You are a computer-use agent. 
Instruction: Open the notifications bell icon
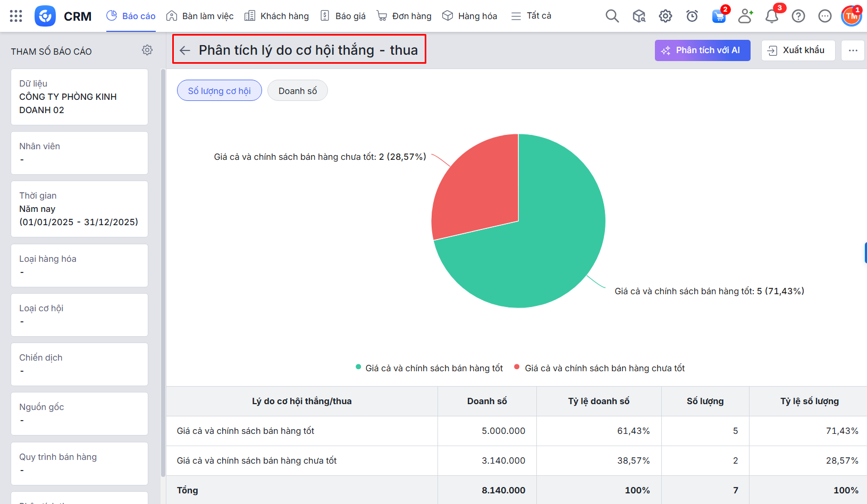(x=771, y=16)
